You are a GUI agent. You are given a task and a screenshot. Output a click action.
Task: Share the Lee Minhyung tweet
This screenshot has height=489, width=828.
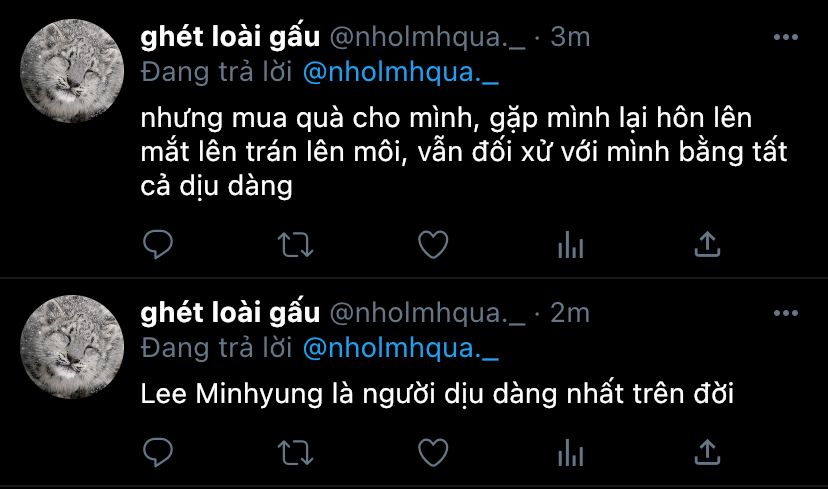(x=707, y=453)
